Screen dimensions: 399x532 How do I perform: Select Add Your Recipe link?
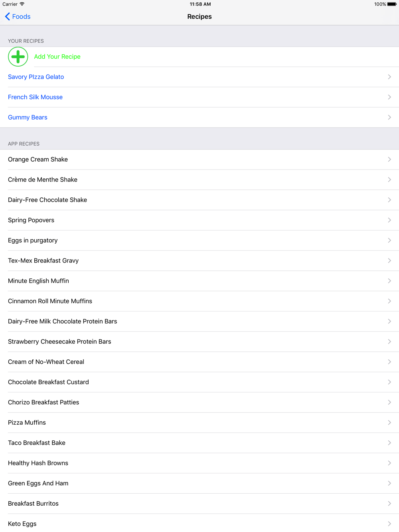57,57
